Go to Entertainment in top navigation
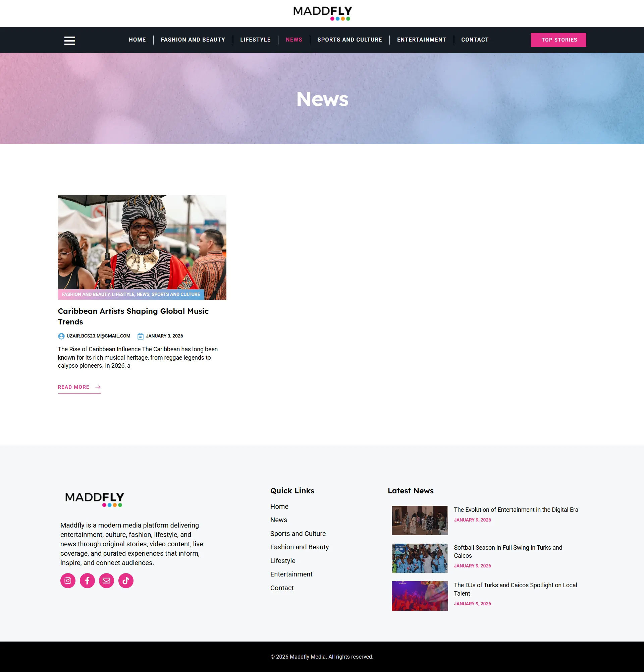The image size is (644, 672). click(x=421, y=40)
